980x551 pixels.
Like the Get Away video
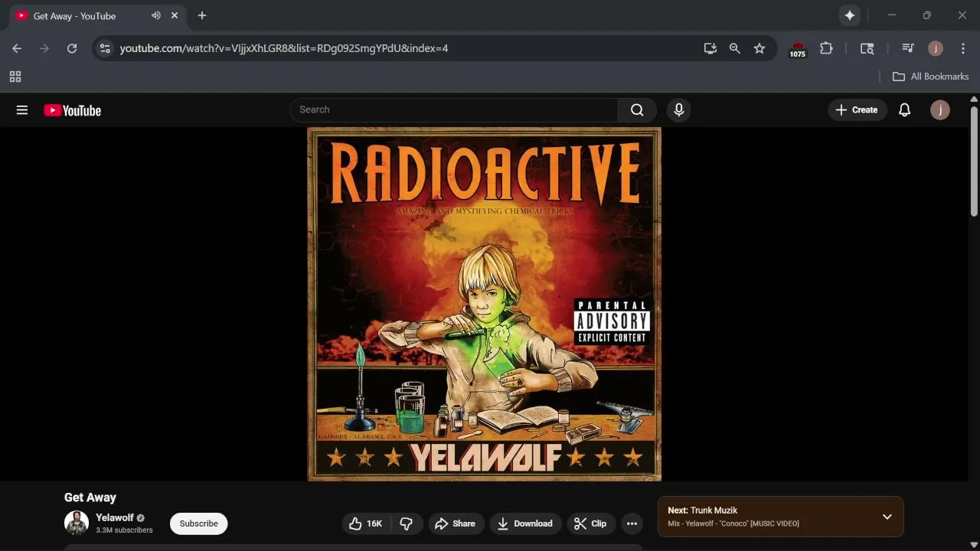point(367,523)
